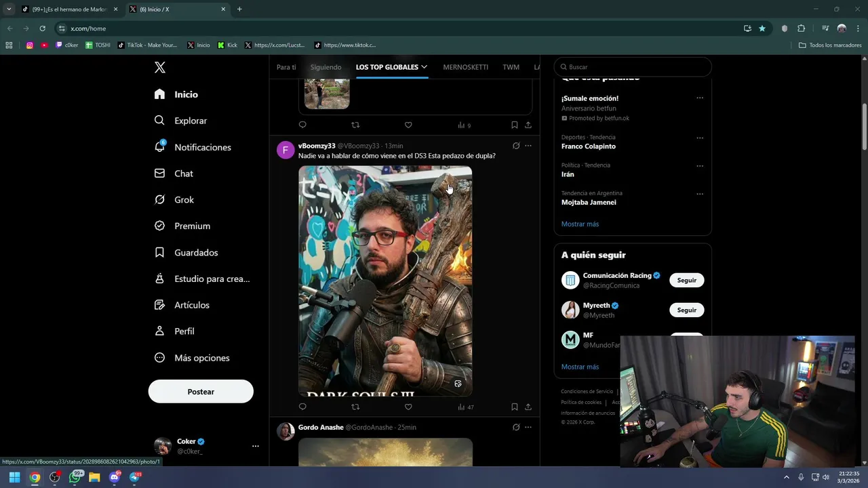Open Explorar in sidebar
Screen dimensions: 868x488
pos(180,121)
